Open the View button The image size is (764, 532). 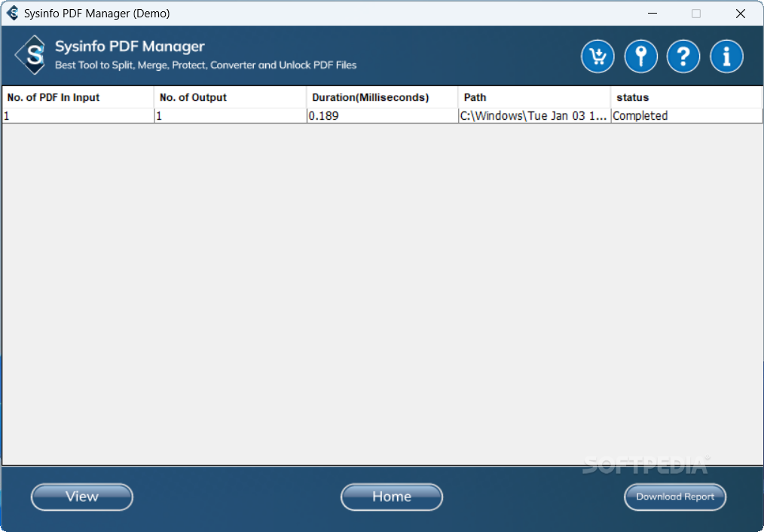click(82, 497)
